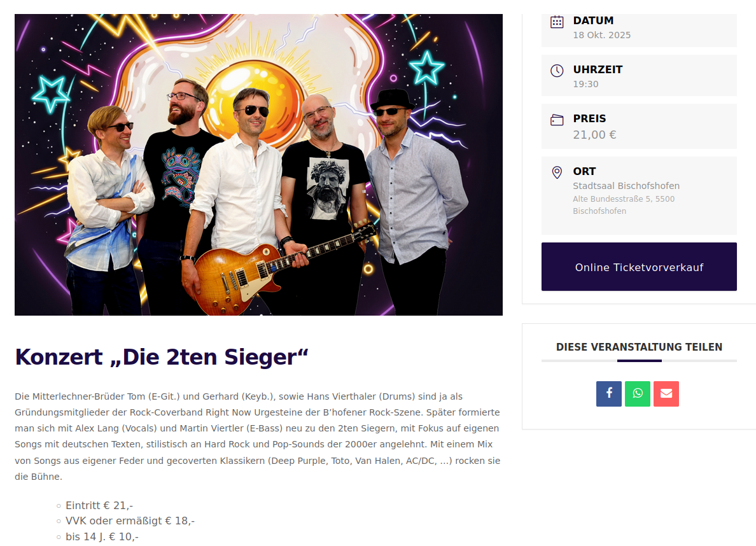Click the event description paragraph text
Screen dimensions: 756x546
pos(258,437)
